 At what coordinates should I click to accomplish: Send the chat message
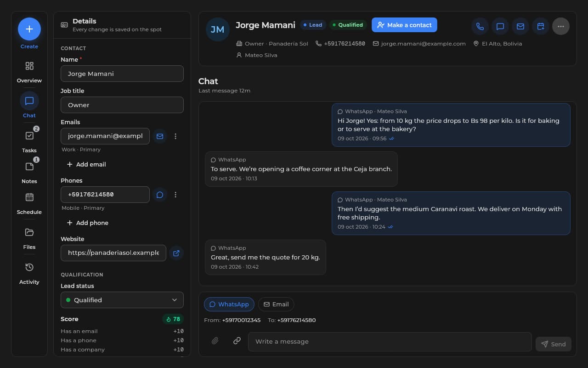point(554,344)
